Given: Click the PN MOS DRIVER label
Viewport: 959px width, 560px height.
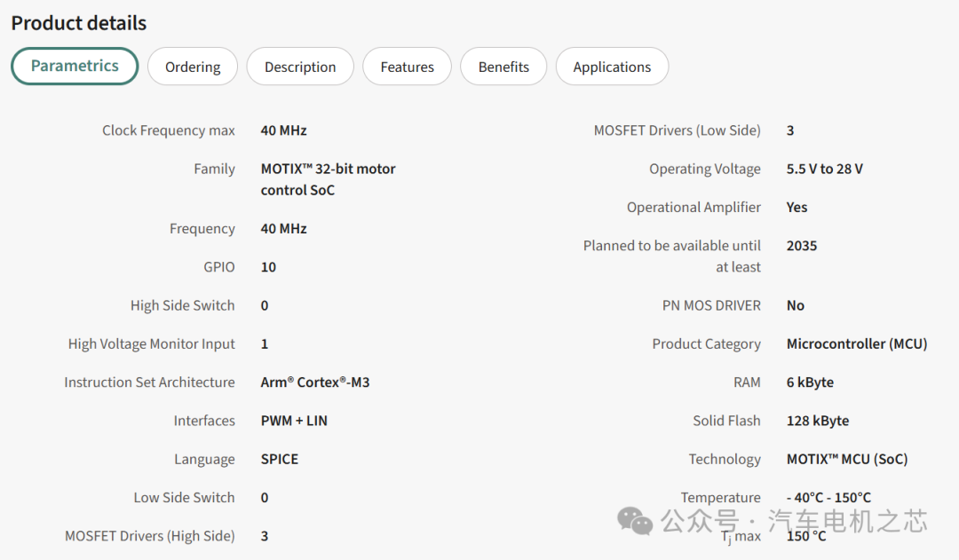Looking at the screenshot, I should [711, 305].
